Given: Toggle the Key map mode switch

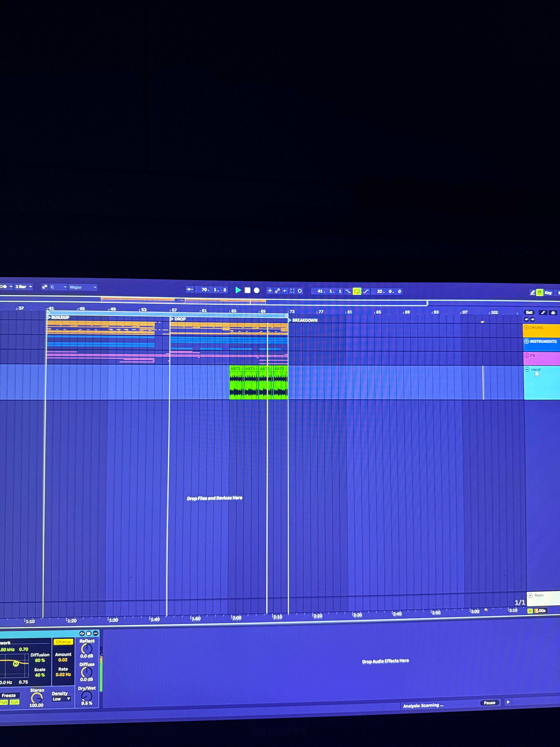Looking at the screenshot, I should click(x=548, y=293).
